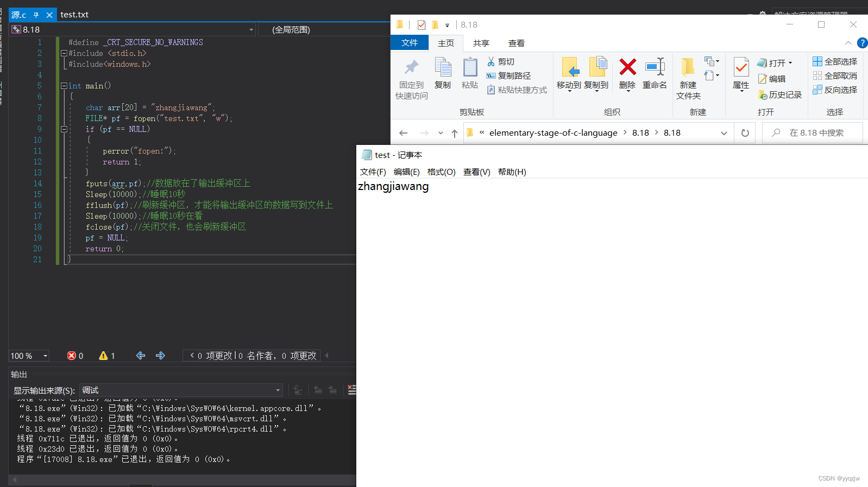Click Explorer Up directory arrow
This screenshot has height=487, width=868.
pyautogui.click(x=455, y=133)
